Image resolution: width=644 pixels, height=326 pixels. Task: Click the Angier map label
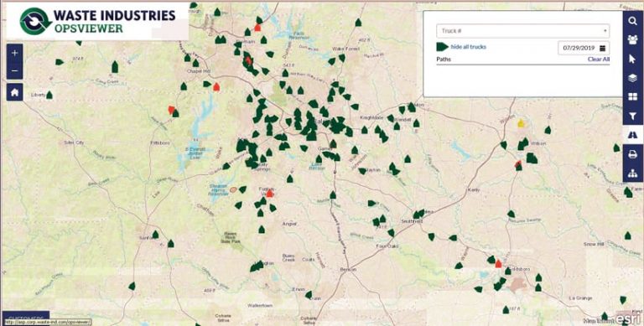tap(289, 224)
